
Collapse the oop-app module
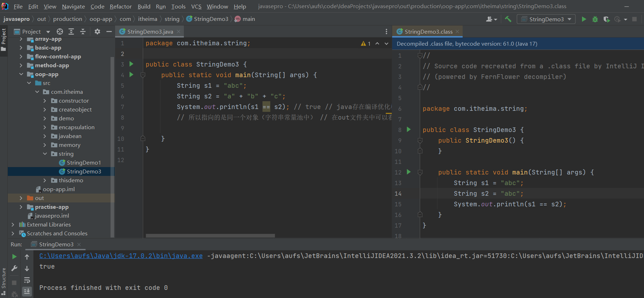[21, 74]
